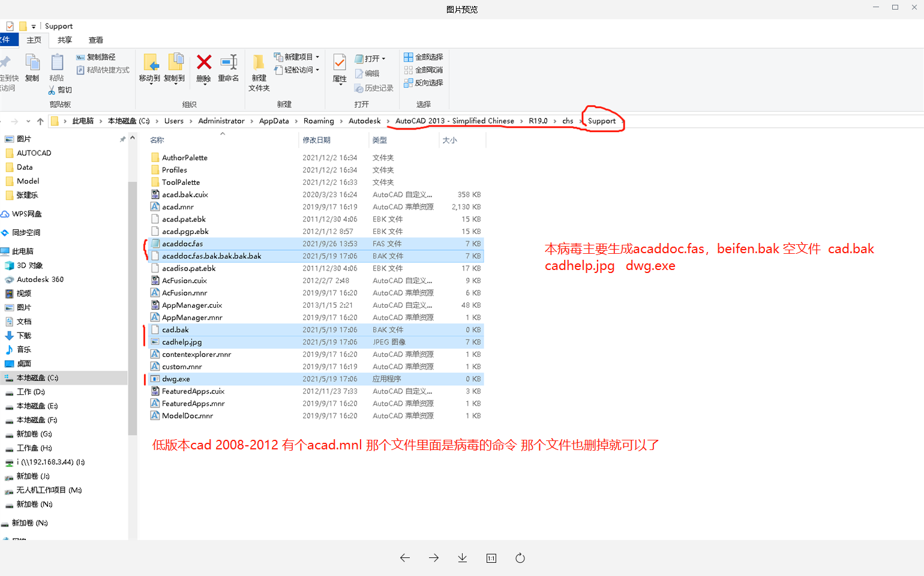The width and height of the screenshot is (924, 576).
Task: Go to next image with right arrow
Action: (x=434, y=558)
